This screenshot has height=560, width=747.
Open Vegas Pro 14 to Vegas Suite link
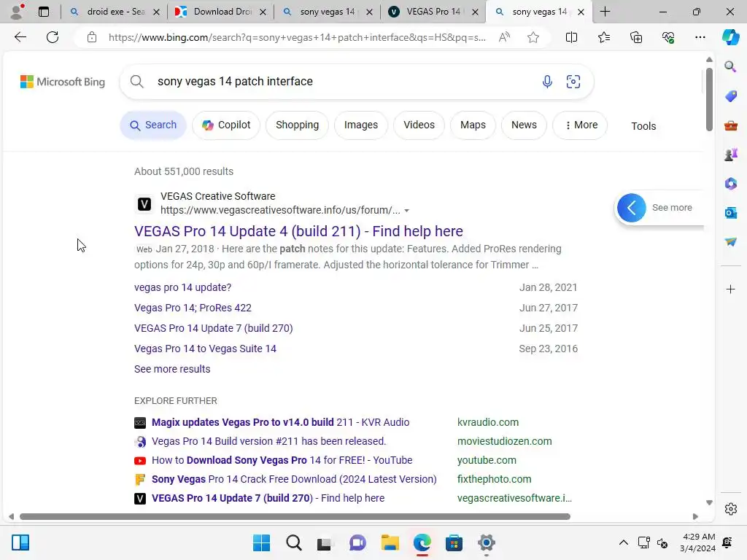pyautogui.click(x=205, y=349)
